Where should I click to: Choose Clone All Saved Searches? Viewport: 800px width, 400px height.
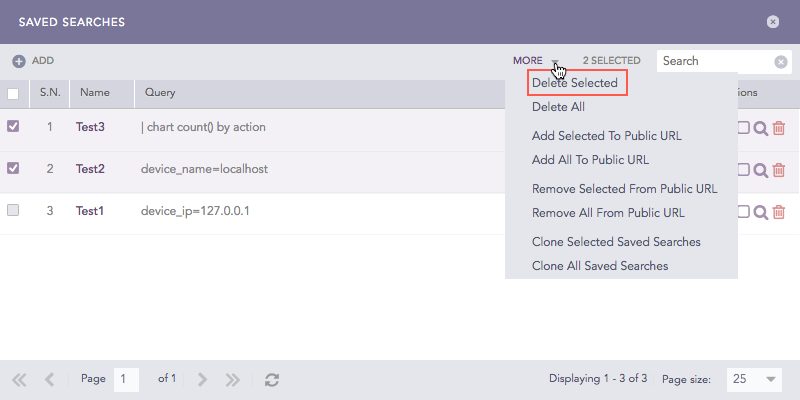pos(600,266)
